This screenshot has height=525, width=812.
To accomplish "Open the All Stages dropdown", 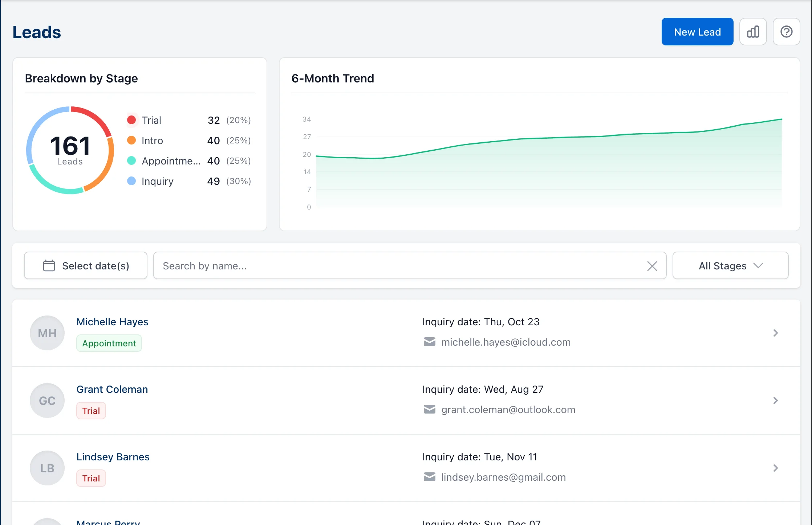I will 730,265.
